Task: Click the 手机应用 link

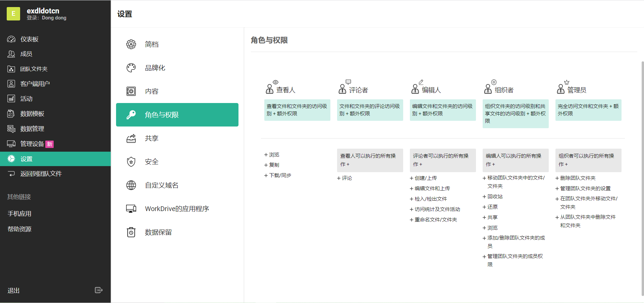Action: coord(19,214)
